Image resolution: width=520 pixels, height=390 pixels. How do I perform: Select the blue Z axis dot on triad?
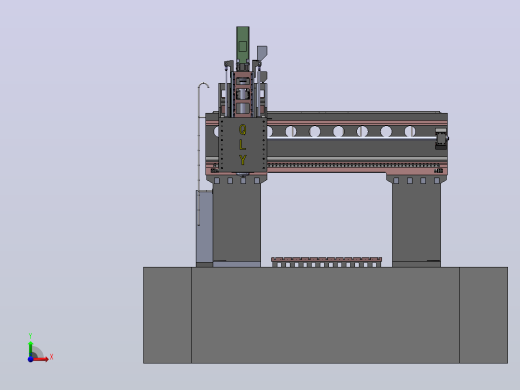[x=30, y=359]
